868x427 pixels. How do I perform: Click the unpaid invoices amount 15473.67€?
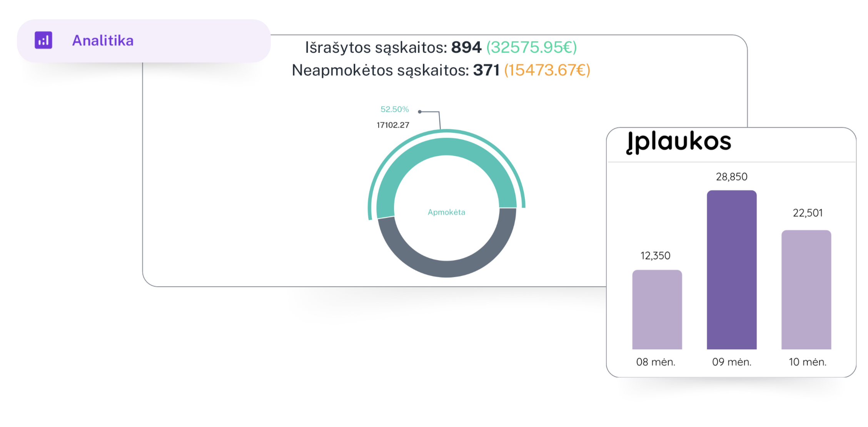(547, 70)
